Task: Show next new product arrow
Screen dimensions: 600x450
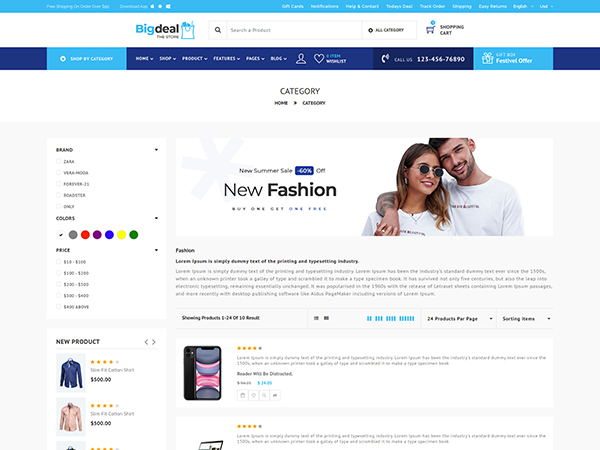Action: click(x=155, y=342)
